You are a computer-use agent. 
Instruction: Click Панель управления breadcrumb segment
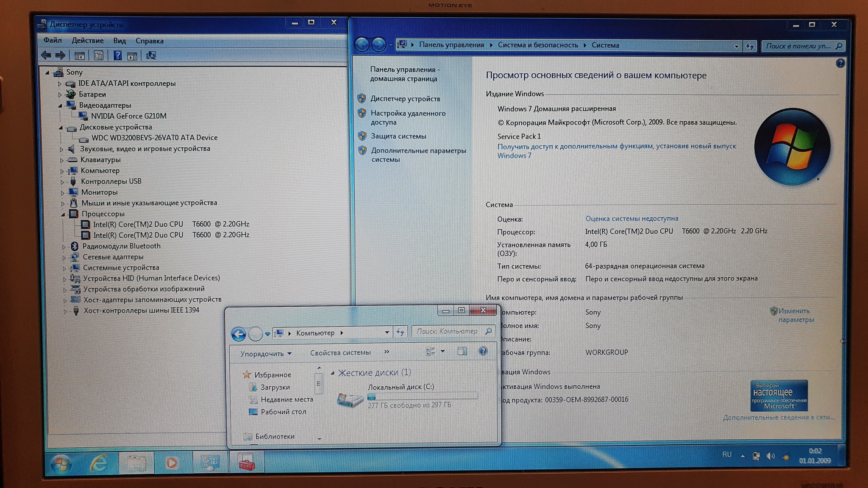(x=451, y=44)
